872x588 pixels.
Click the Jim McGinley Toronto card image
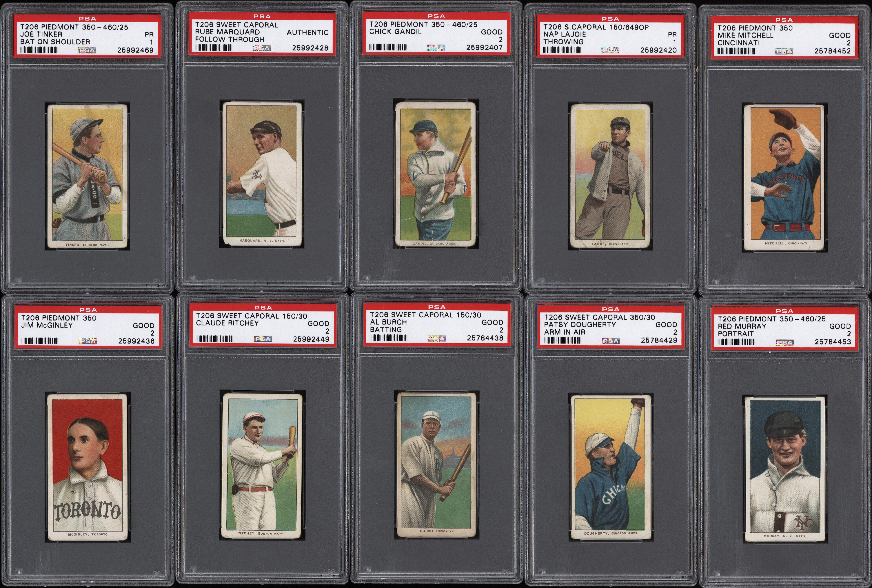click(x=87, y=468)
